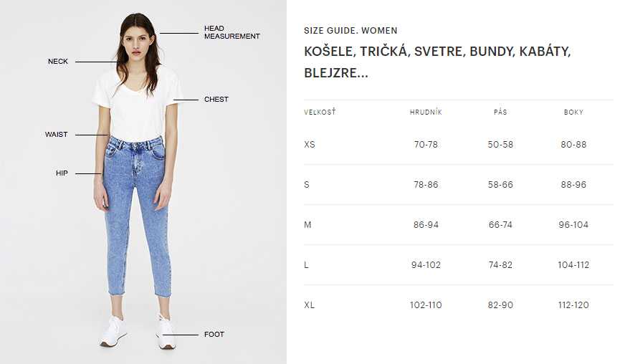This screenshot has height=364, width=630.
Task: Select the XL size row label
Action: click(310, 305)
